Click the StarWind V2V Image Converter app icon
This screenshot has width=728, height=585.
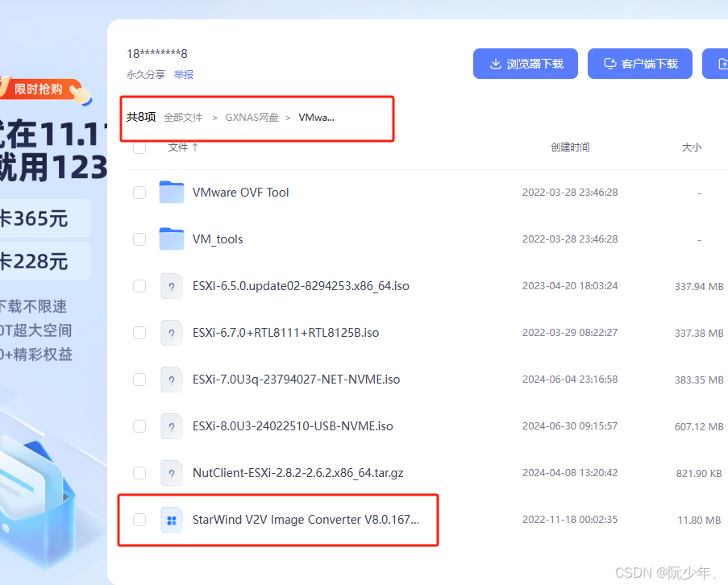tap(172, 520)
